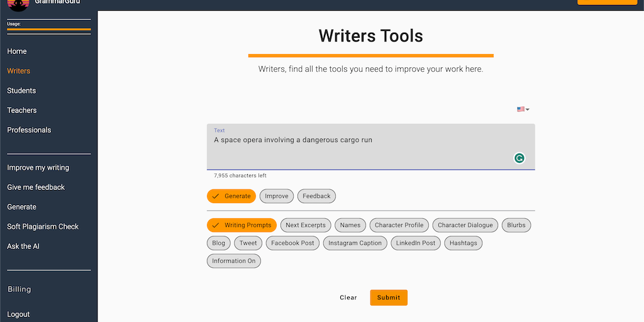
Task: Open Soft Plagiarism Check page
Action: pos(43,226)
